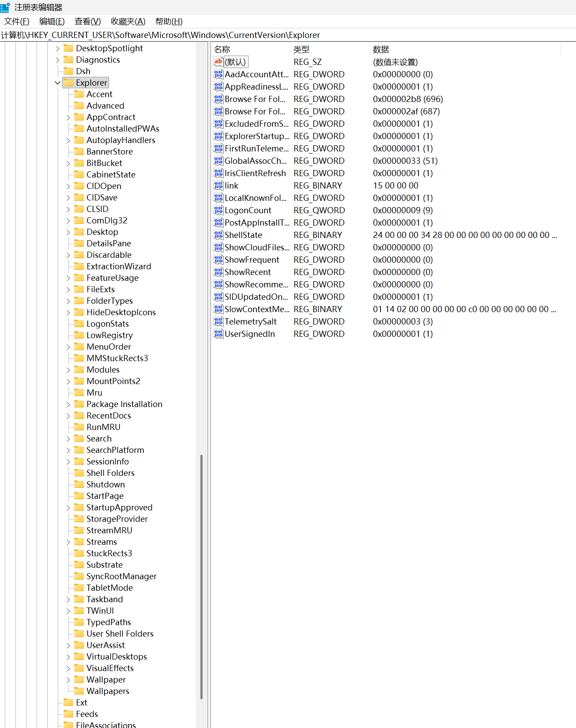The width and height of the screenshot is (576, 728).
Task: Sort values by the 类型 column header
Action: point(330,49)
